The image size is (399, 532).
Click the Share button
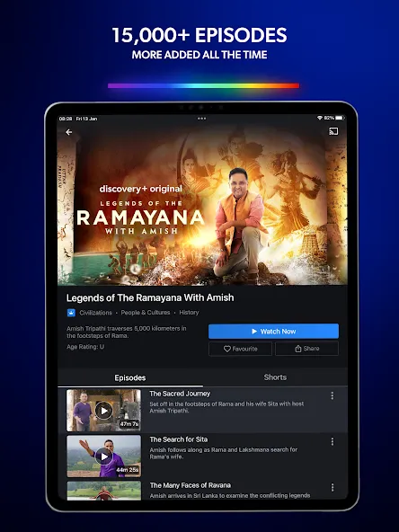pos(306,349)
